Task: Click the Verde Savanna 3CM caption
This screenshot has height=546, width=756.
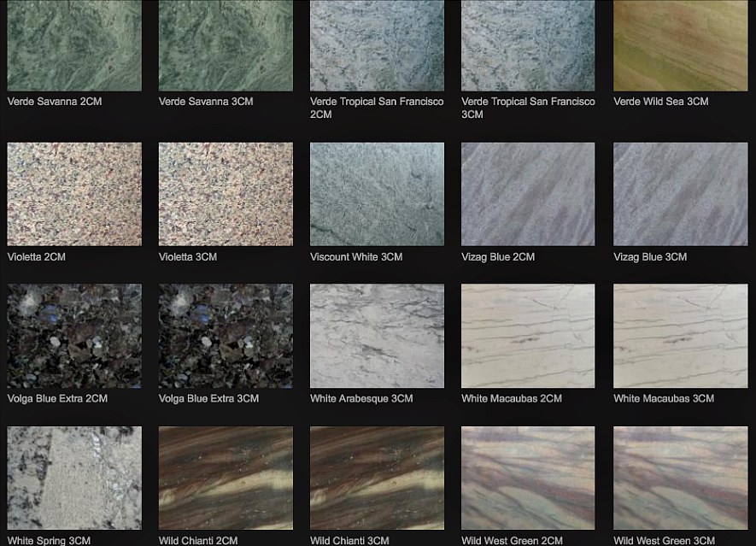Action: pos(206,102)
